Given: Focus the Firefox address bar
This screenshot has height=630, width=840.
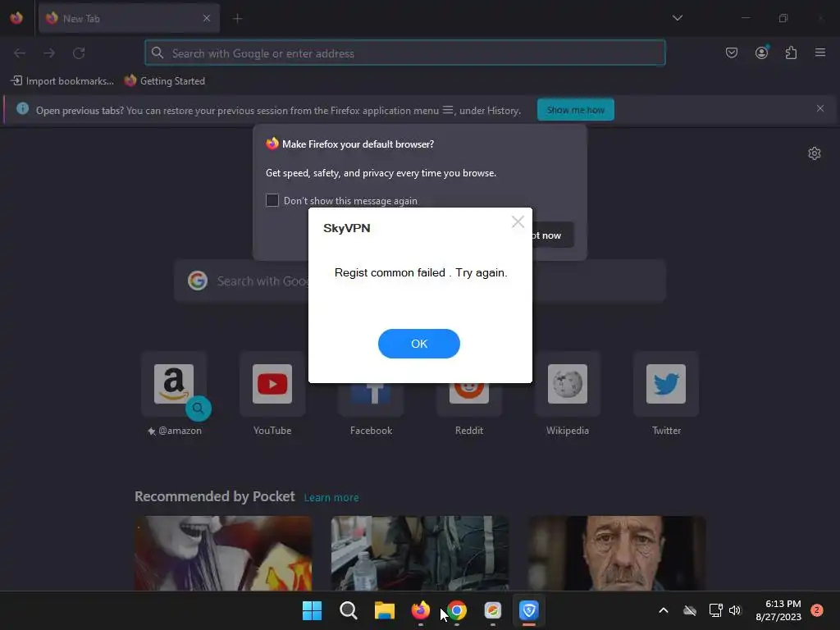Looking at the screenshot, I should click(x=405, y=53).
